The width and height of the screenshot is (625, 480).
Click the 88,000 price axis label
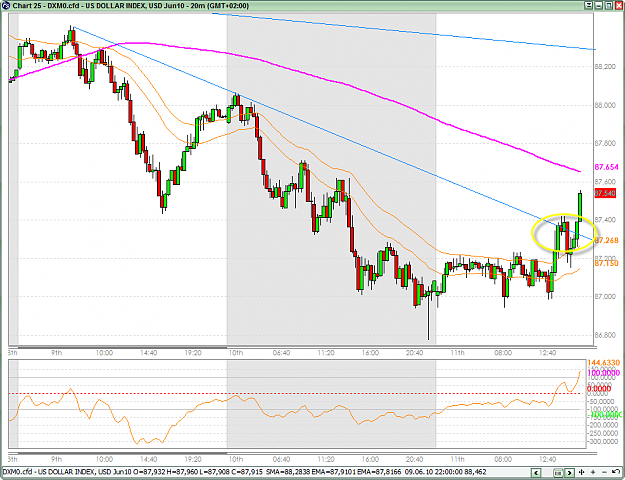click(605, 105)
